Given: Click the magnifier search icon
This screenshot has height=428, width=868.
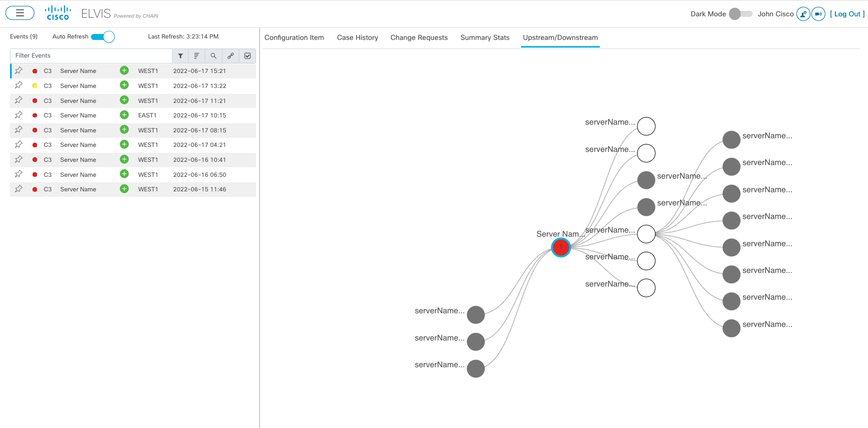Looking at the screenshot, I should 213,56.
